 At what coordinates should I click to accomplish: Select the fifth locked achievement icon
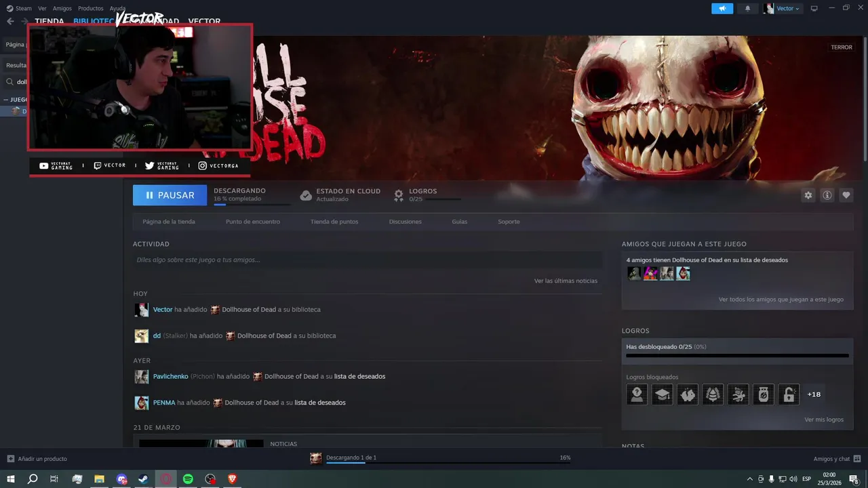tap(738, 394)
